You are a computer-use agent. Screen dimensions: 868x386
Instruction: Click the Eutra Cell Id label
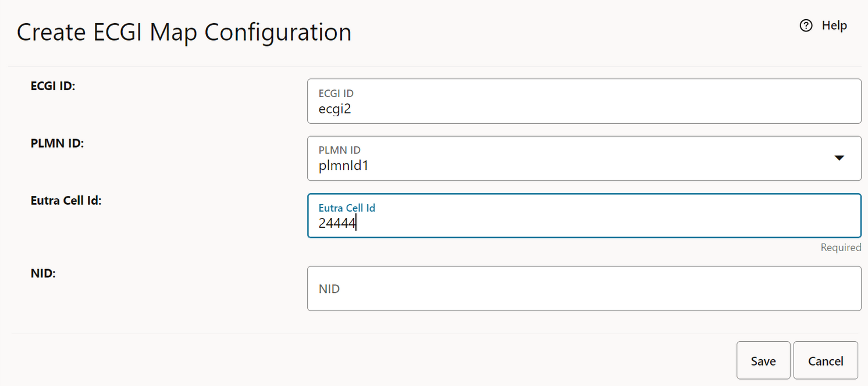66,200
